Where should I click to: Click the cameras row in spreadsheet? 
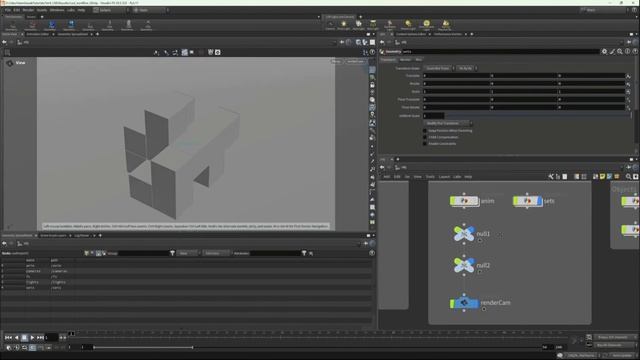click(x=187, y=271)
